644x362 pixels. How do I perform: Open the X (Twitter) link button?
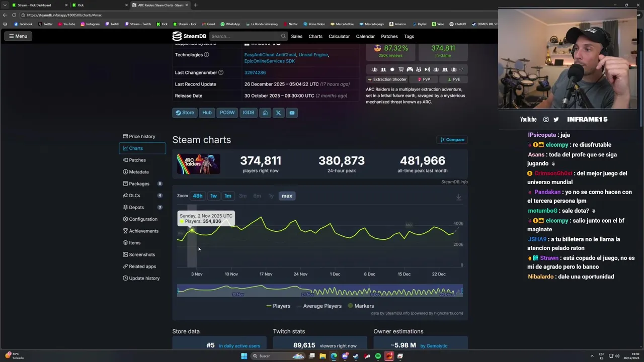coord(278,113)
